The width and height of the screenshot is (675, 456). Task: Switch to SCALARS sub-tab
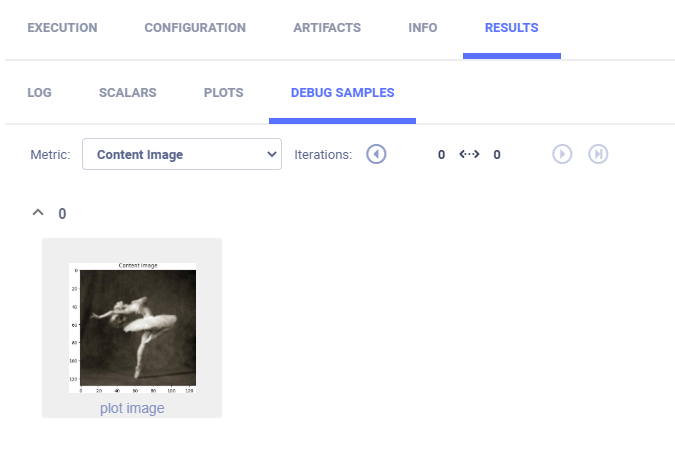[x=127, y=92]
